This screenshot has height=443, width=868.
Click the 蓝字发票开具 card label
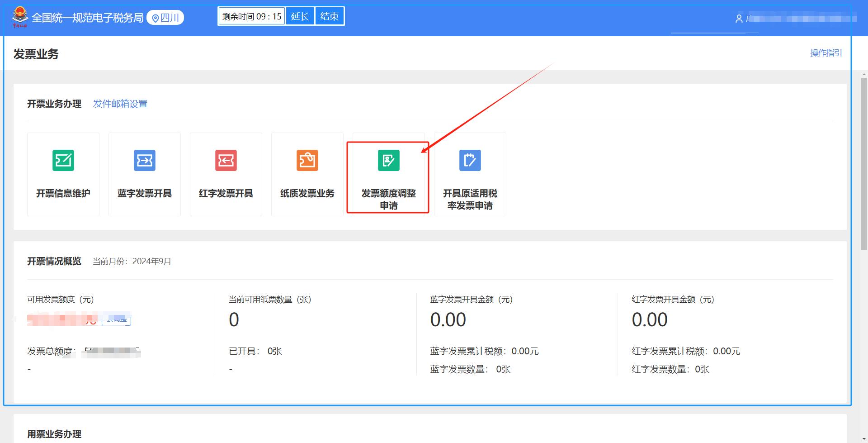click(145, 193)
